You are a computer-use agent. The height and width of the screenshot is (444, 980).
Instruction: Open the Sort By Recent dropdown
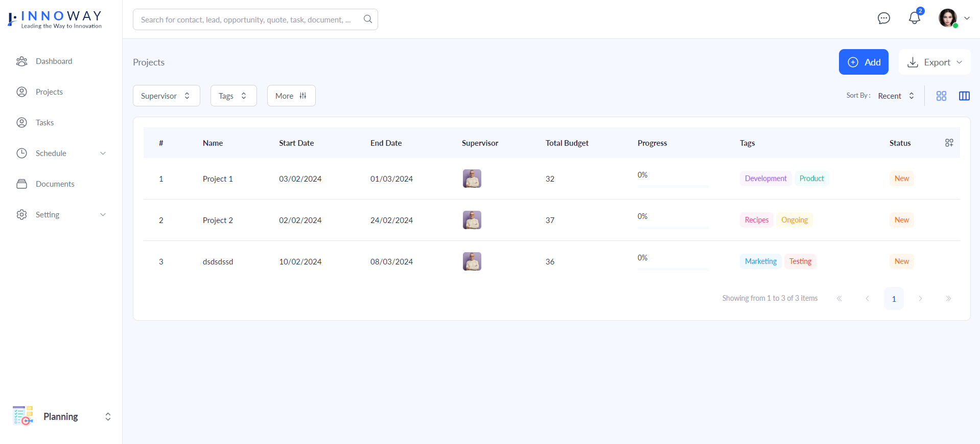point(896,96)
